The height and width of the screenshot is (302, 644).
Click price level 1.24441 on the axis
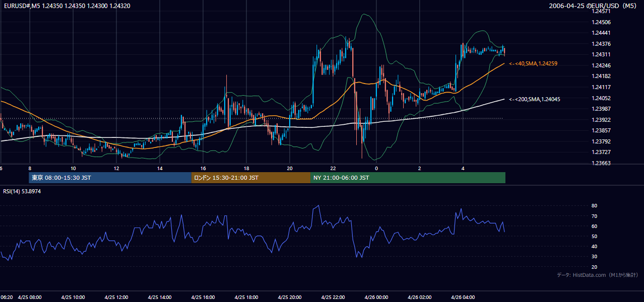pos(601,33)
